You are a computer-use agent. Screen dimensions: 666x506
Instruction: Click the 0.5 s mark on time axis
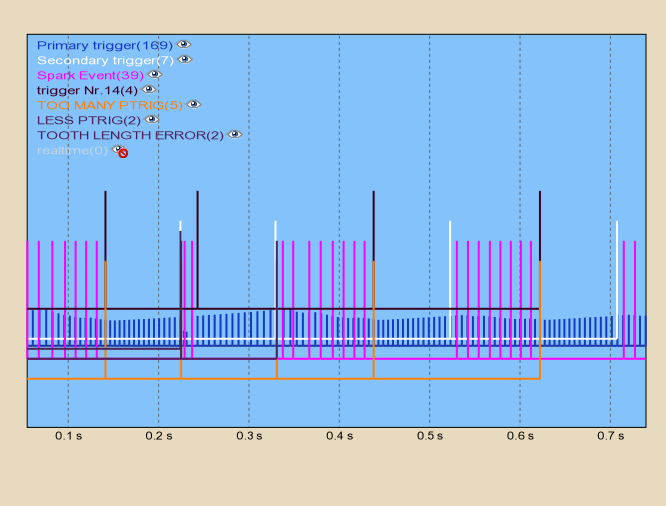(430, 437)
